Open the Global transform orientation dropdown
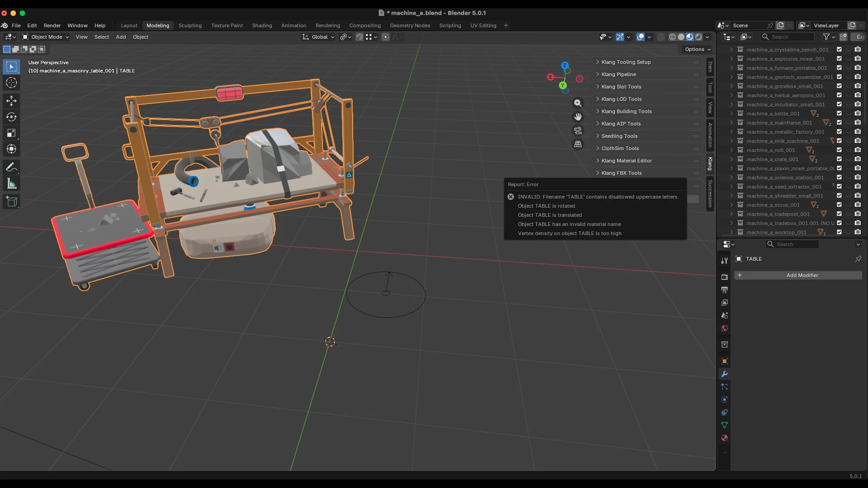This screenshot has height=488, width=868. pos(319,37)
